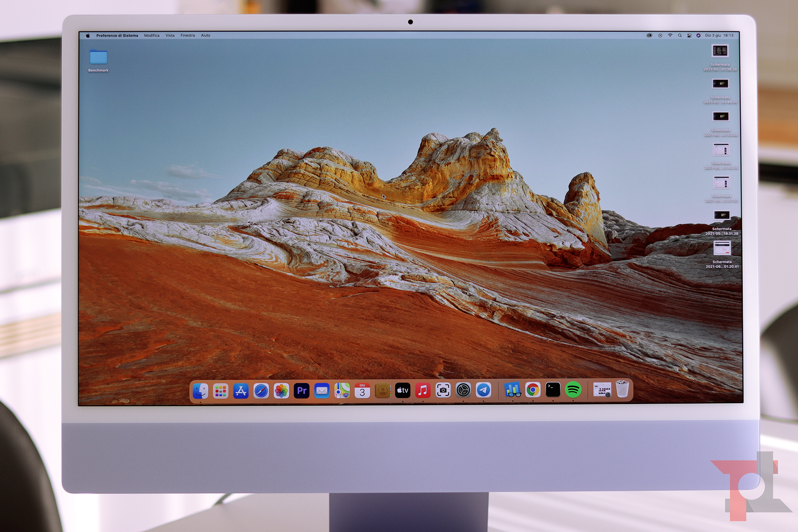Open Telegram in the Dock
Viewport: 798px width, 532px height.
click(x=483, y=390)
